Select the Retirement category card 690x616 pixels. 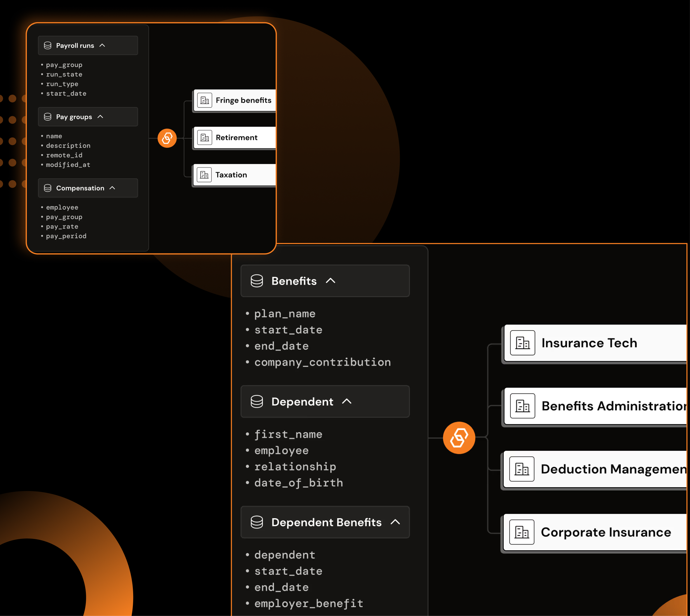[236, 138]
